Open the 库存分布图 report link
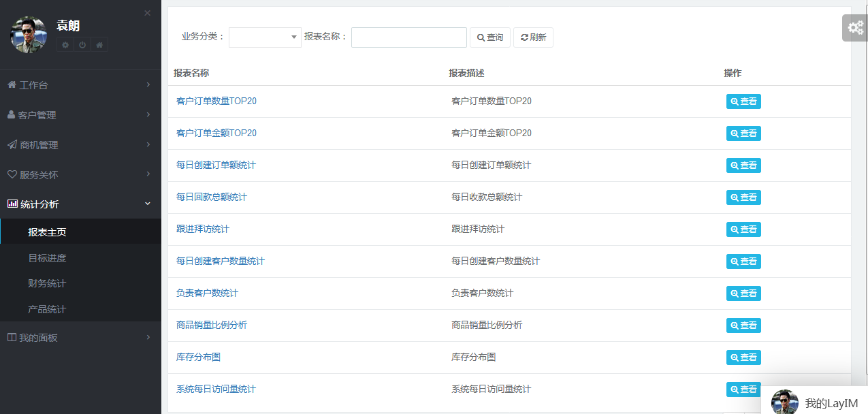Screen dimensions: 868x414 pos(198,357)
